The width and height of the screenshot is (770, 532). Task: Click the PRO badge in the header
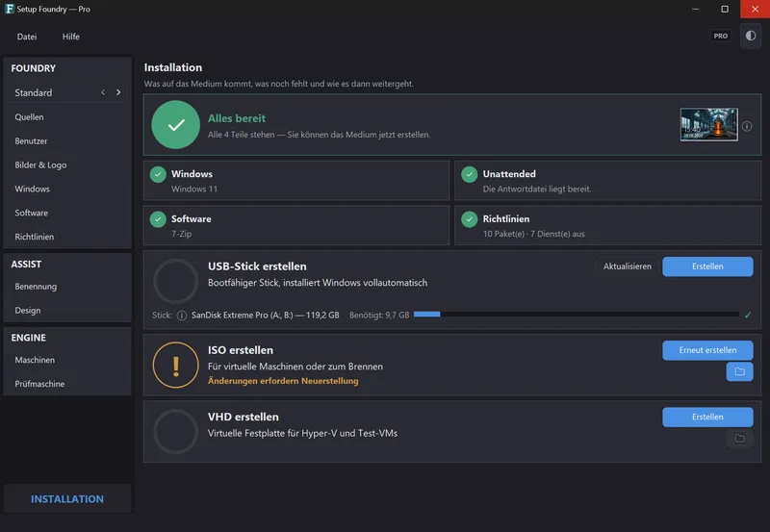tap(720, 36)
